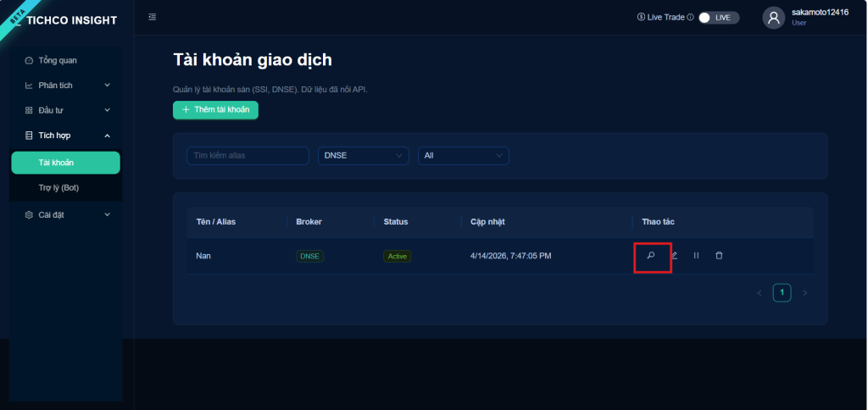This screenshot has height=410, width=868.
Task: Go to pagination page 1
Action: point(782,293)
